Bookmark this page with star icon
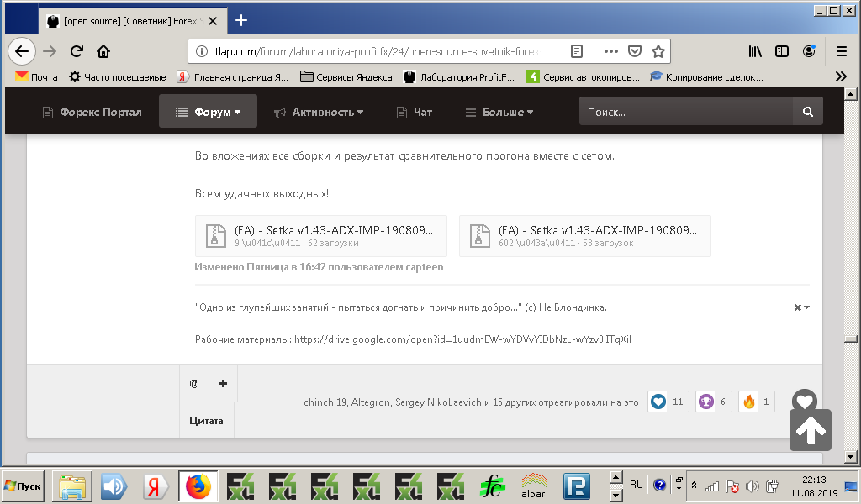861x504 pixels. pyautogui.click(x=658, y=51)
